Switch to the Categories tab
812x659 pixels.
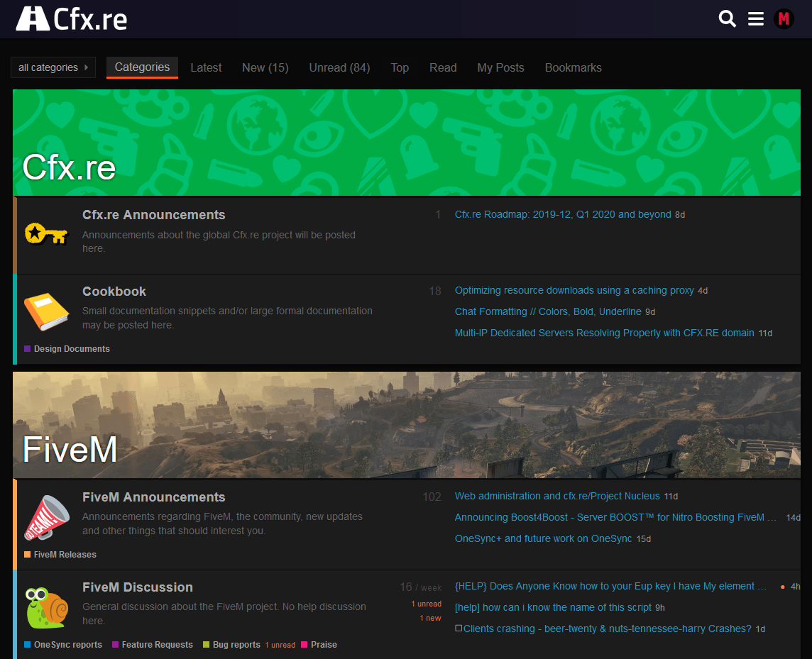(x=142, y=67)
